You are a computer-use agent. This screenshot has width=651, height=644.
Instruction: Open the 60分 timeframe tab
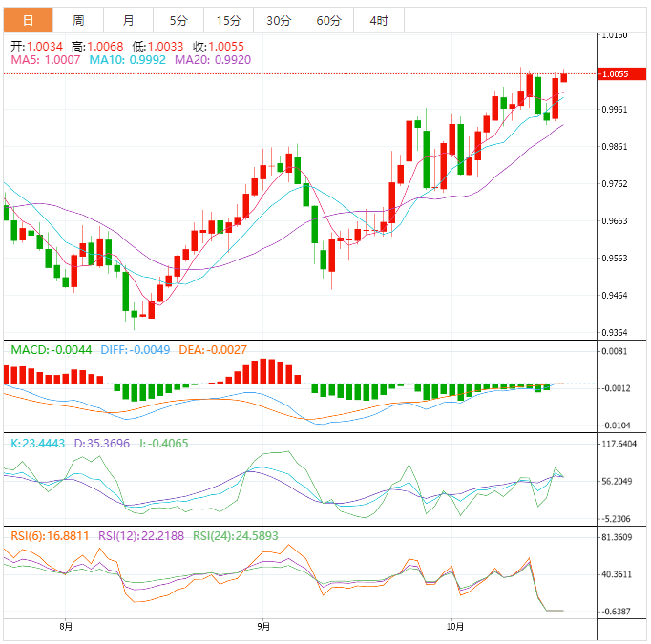pos(328,20)
